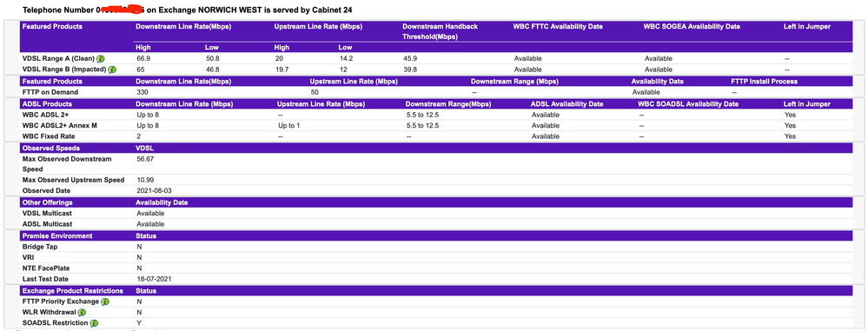868x331 pixels.
Task: Click the 'SOADSL Restriction' label text
Action: 55,323
